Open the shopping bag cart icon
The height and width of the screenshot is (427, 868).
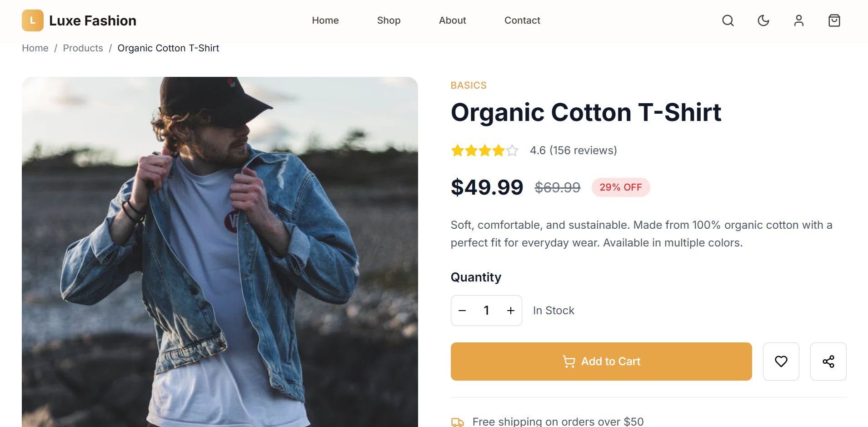pyautogui.click(x=834, y=20)
